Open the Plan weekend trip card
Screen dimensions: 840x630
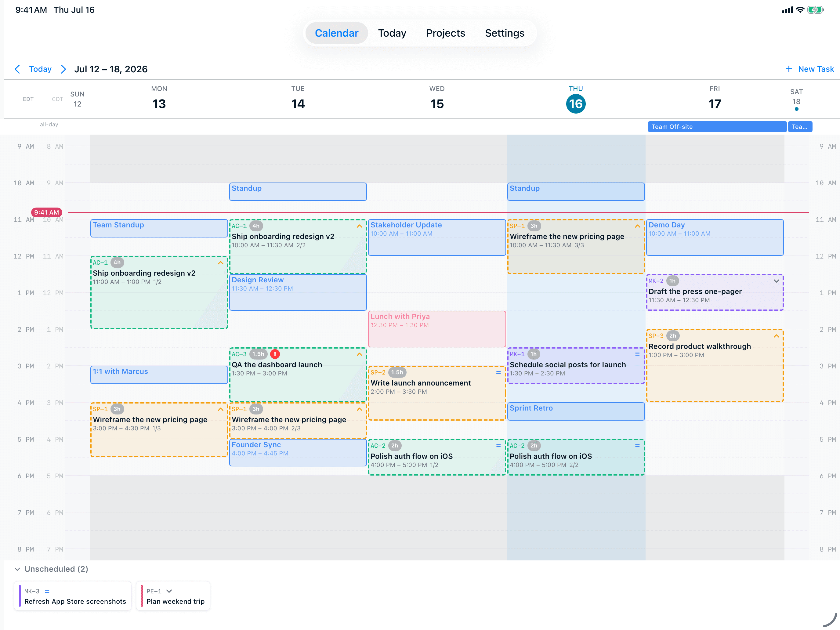173,596
